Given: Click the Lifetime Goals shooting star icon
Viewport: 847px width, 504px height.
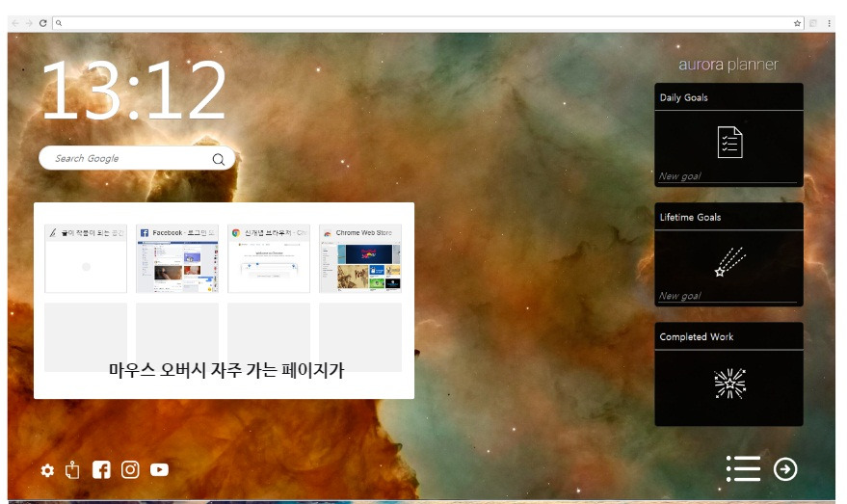Looking at the screenshot, I should 729,262.
